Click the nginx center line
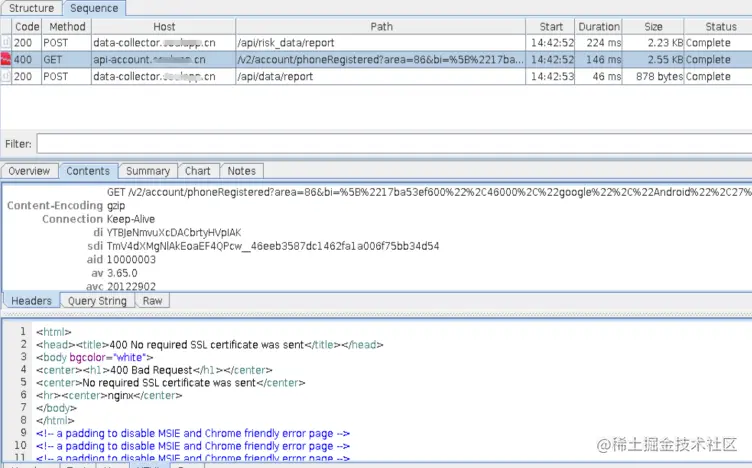 (109, 396)
